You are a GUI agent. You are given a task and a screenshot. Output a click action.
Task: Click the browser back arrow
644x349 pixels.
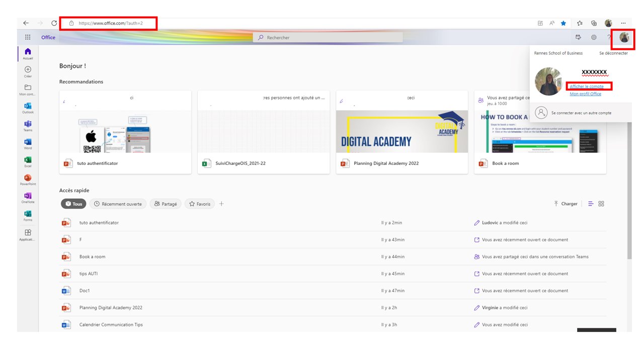[26, 23]
